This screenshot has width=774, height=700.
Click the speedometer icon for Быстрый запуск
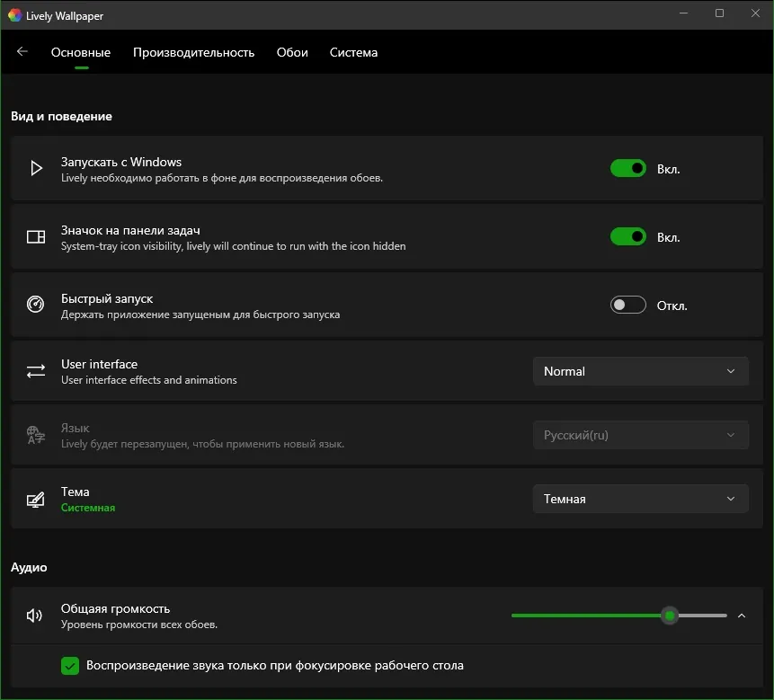coord(36,304)
